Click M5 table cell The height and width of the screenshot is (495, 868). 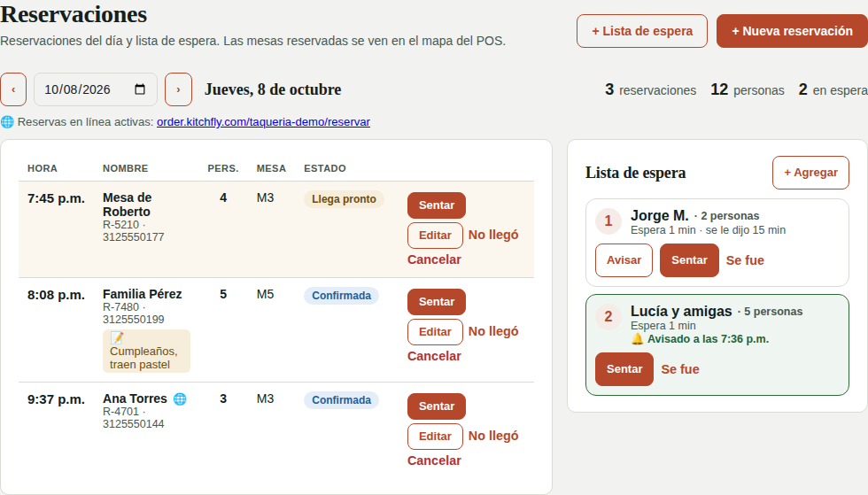coord(265,295)
